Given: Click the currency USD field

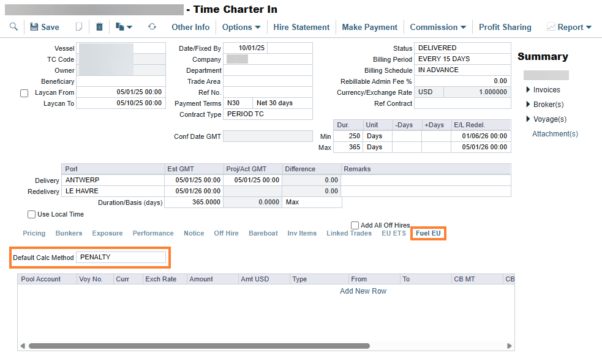Looking at the screenshot, I should coord(429,92).
